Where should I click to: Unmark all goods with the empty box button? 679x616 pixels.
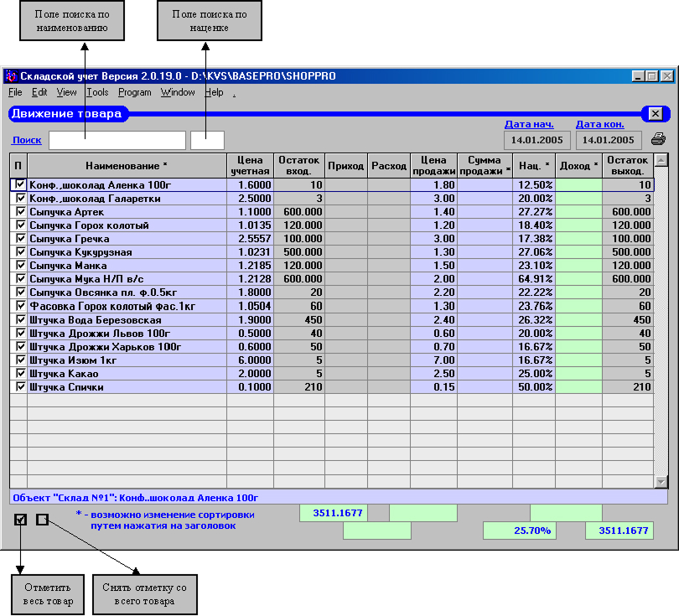pyautogui.click(x=42, y=519)
